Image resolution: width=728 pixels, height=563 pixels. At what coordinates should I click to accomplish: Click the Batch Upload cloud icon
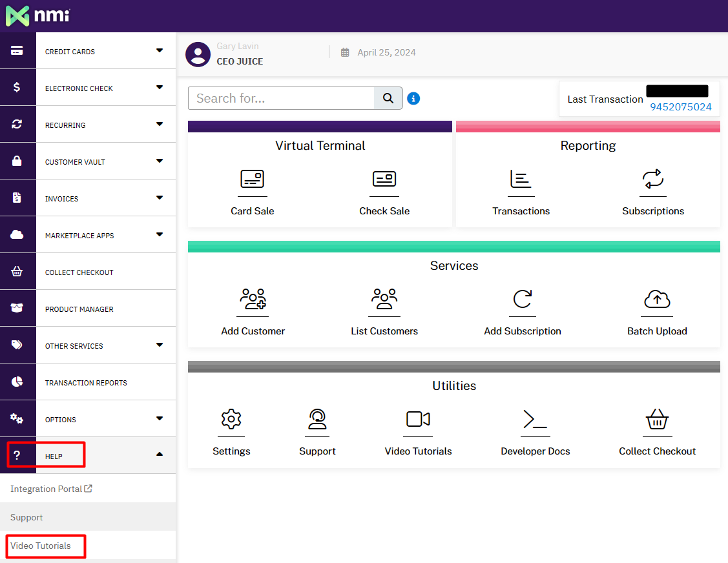click(657, 300)
